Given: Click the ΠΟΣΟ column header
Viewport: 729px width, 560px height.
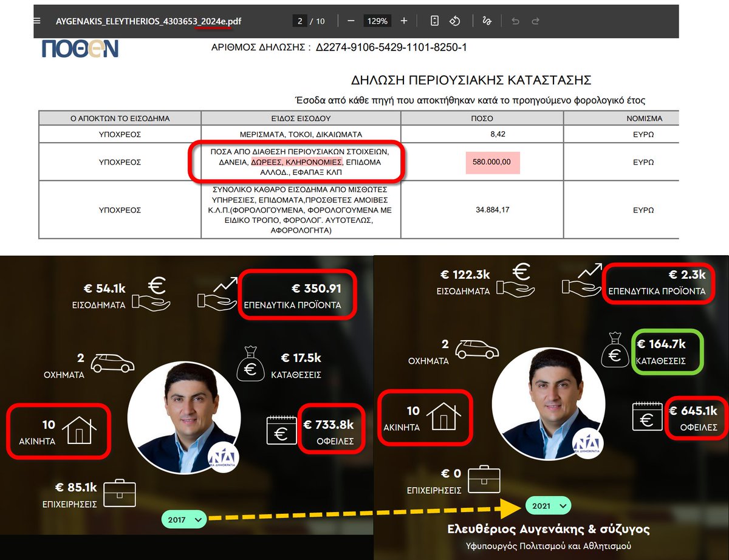Looking at the screenshot, I should click(482, 118).
